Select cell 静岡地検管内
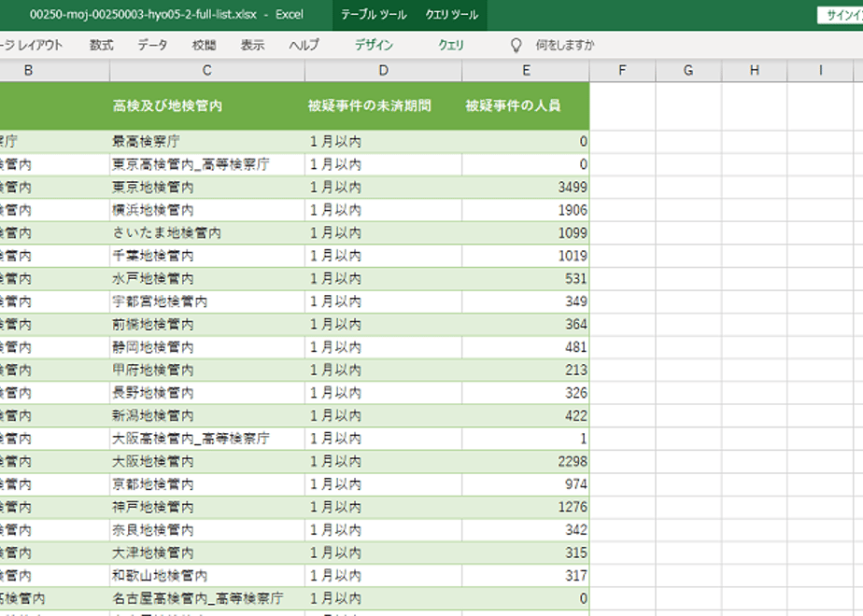863x616 pixels. click(207, 347)
